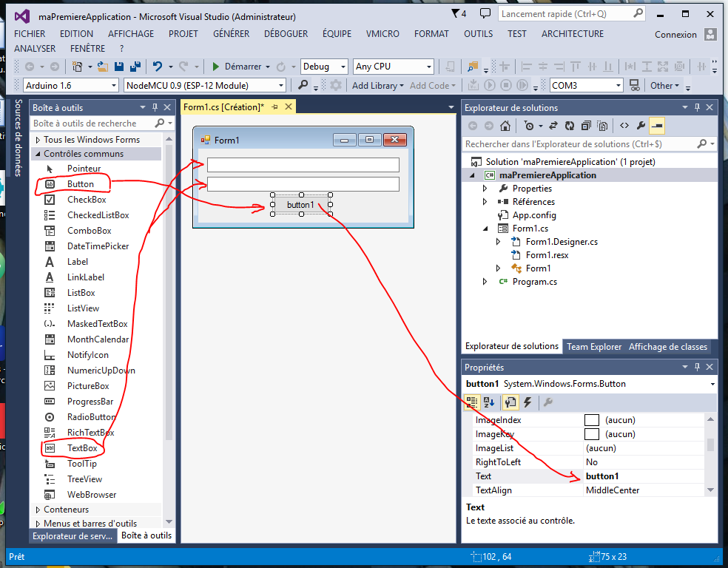The height and width of the screenshot is (568, 728).
Task: Click the Undo toolbar icon
Action: pos(158,67)
